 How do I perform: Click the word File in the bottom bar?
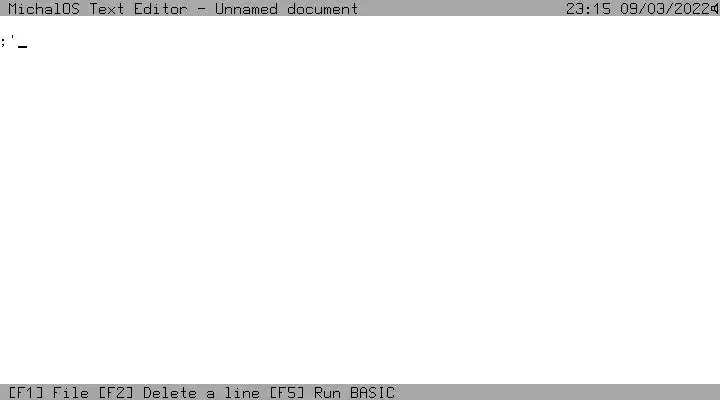point(71,393)
